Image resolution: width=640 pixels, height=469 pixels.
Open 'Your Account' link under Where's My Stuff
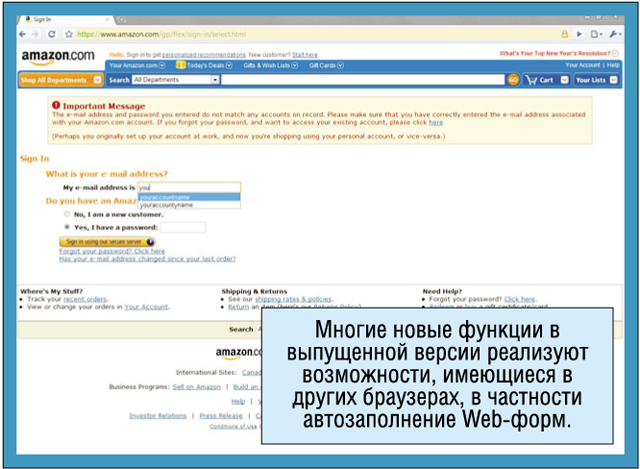click(147, 307)
